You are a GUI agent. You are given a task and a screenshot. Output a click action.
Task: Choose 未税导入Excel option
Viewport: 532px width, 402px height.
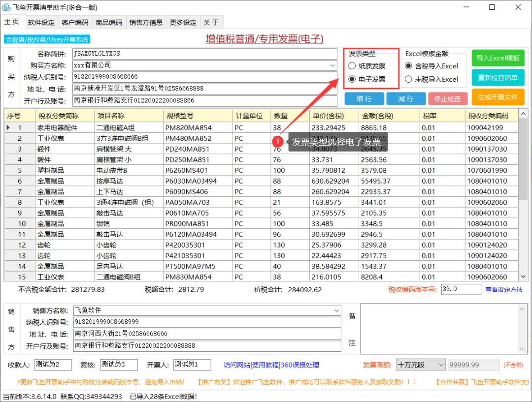(408, 79)
